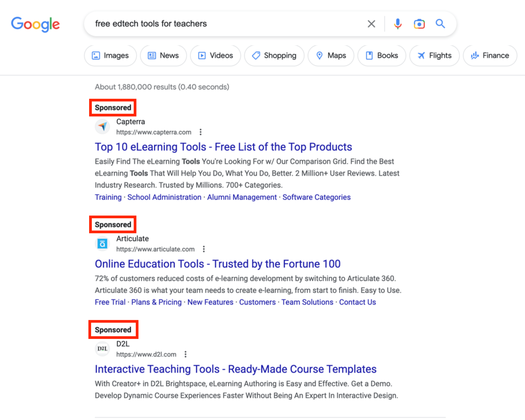The width and height of the screenshot is (525, 420).
Task: Switch to Shopping results
Action: click(274, 55)
